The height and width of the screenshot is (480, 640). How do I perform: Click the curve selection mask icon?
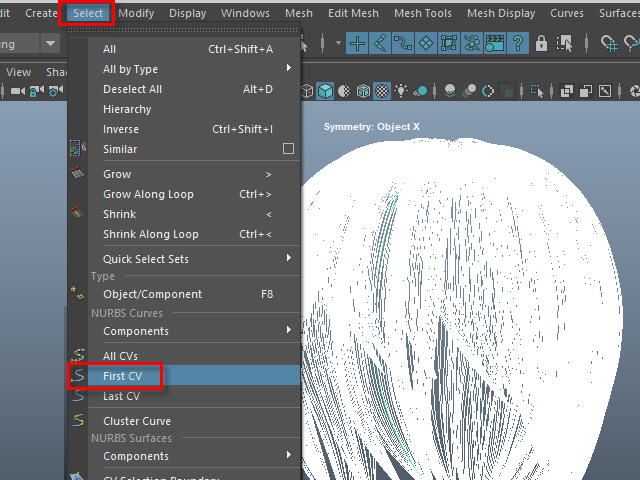tap(403, 43)
